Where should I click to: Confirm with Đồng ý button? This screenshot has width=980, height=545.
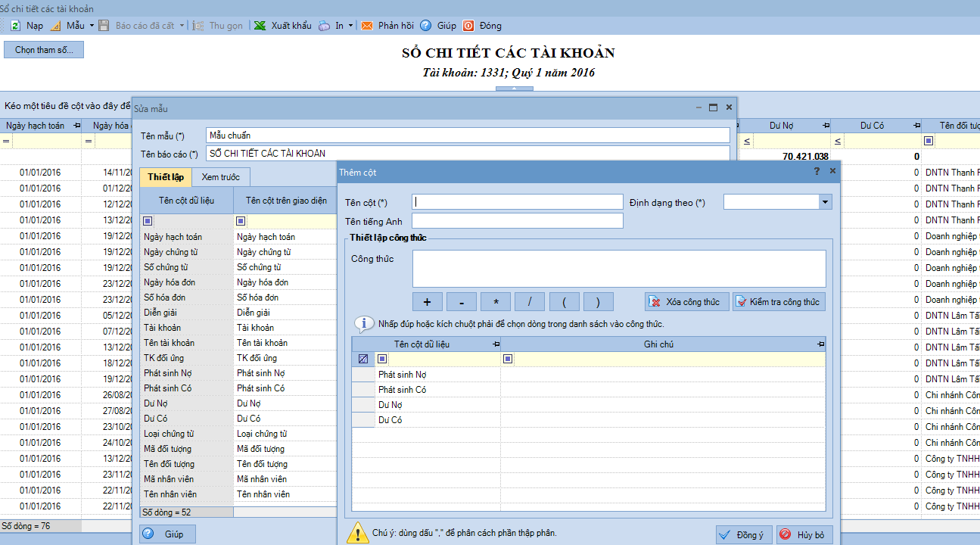click(744, 535)
